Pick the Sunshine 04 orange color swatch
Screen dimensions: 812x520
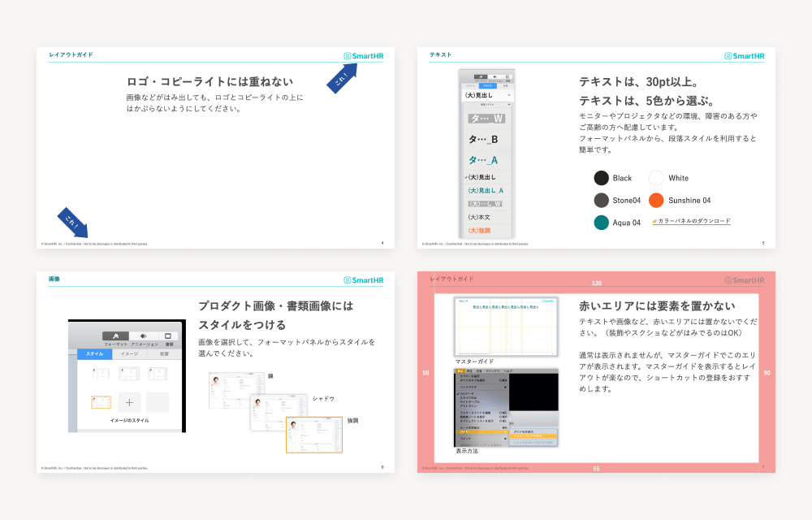(x=656, y=200)
